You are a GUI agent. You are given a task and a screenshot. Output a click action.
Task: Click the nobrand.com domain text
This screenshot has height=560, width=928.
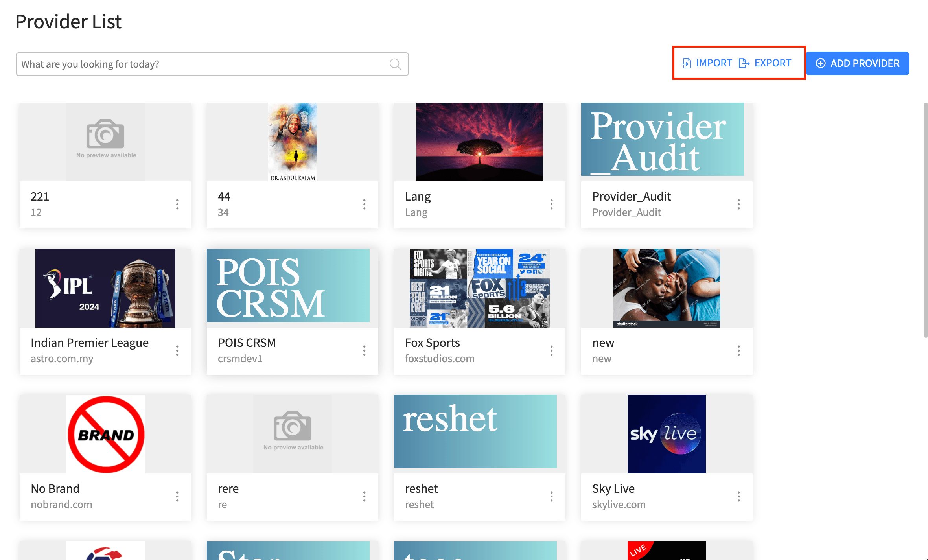[x=61, y=505]
